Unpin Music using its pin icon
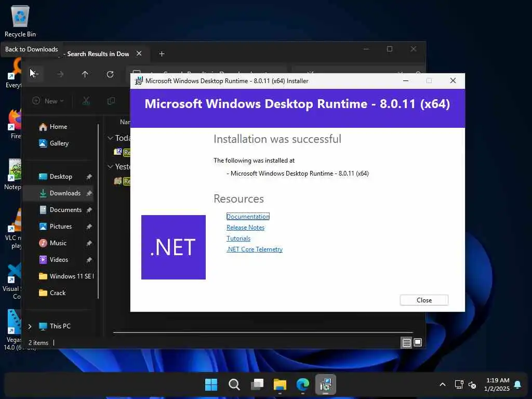The image size is (532, 399). point(89,243)
